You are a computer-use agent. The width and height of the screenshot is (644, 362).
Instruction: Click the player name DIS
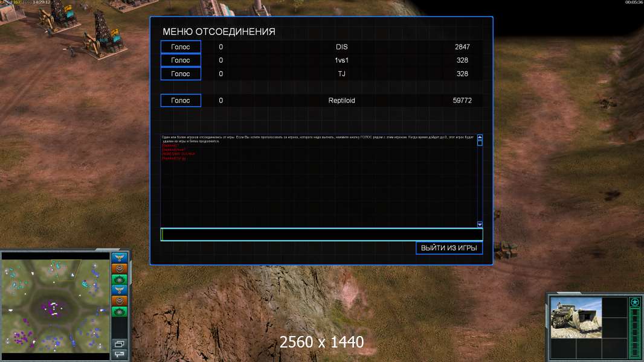coord(342,47)
